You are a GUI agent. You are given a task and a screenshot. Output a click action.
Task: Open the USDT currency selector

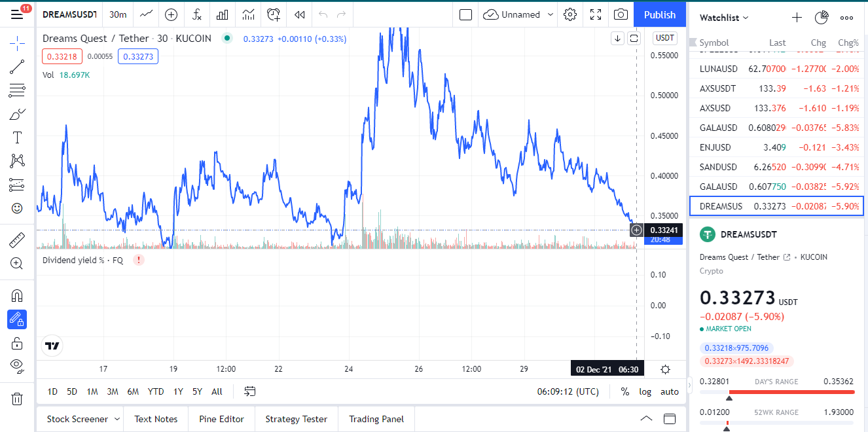665,38
